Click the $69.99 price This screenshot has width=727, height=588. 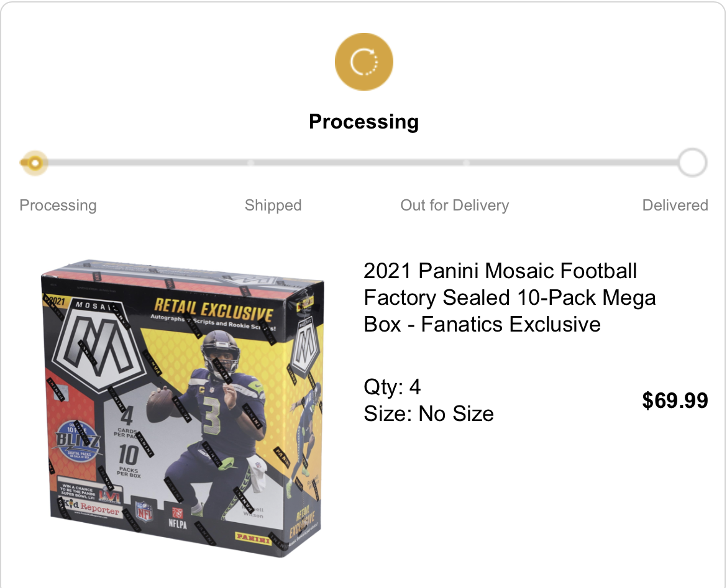point(675,401)
